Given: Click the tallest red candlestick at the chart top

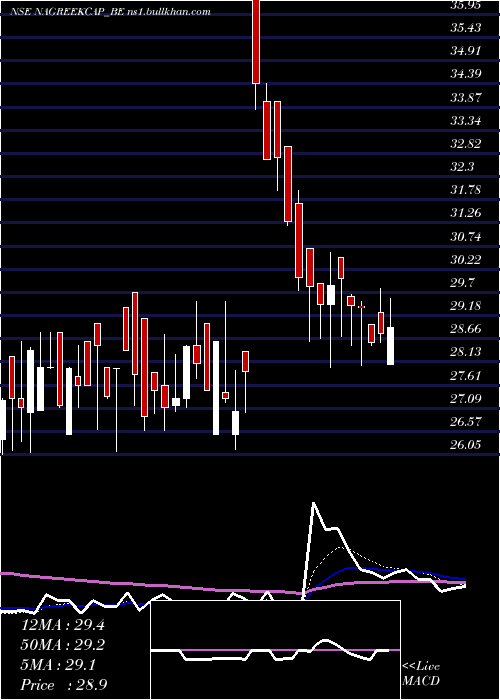Looking at the screenshot, I should [x=256, y=42].
